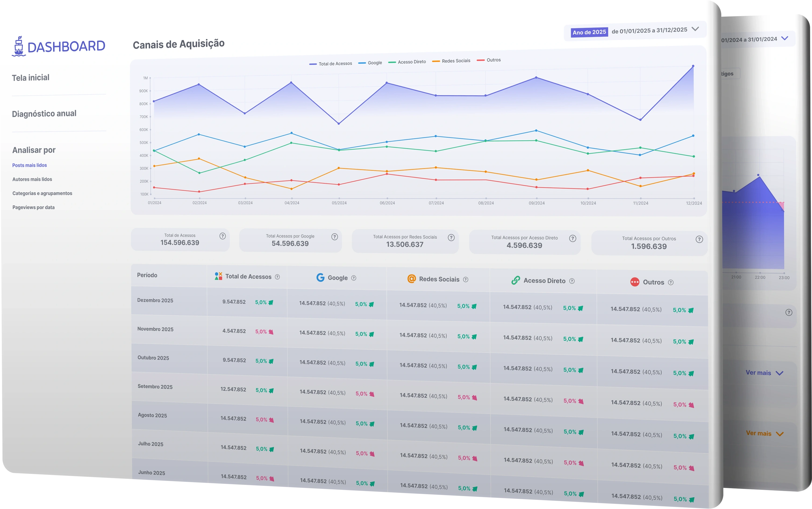Select Categorias e agrupamentos link
Screen dimensions: 812x509
point(42,193)
